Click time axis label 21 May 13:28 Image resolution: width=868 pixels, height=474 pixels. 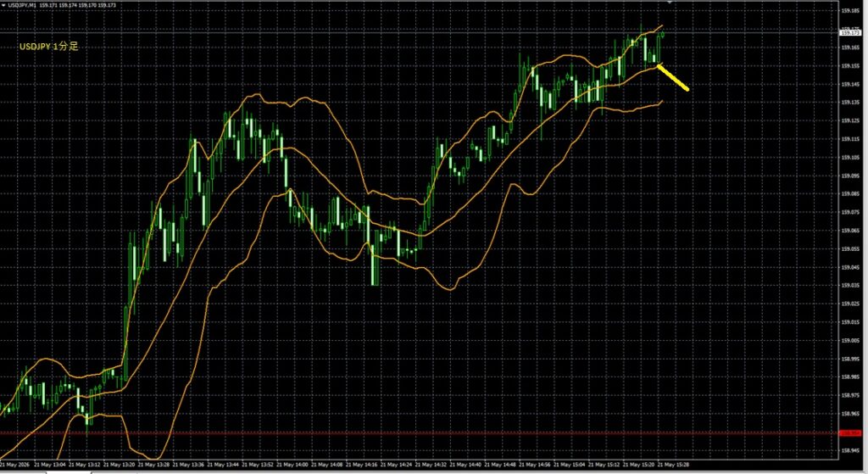(154, 465)
